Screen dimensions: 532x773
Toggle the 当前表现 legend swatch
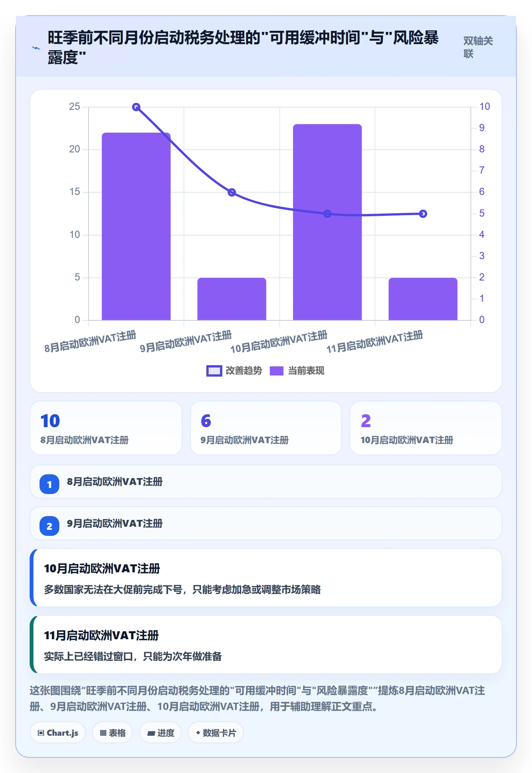click(x=277, y=371)
